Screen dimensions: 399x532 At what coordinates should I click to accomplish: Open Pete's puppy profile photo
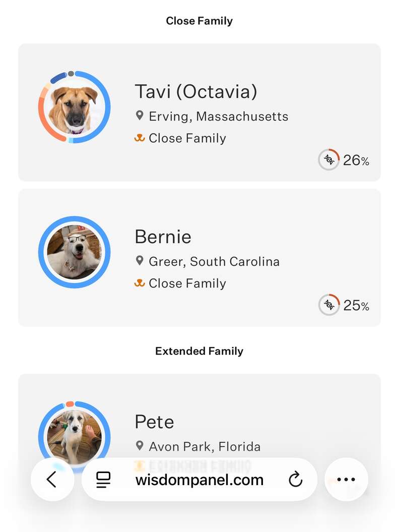pyautogui.click(x=74, y=436)
